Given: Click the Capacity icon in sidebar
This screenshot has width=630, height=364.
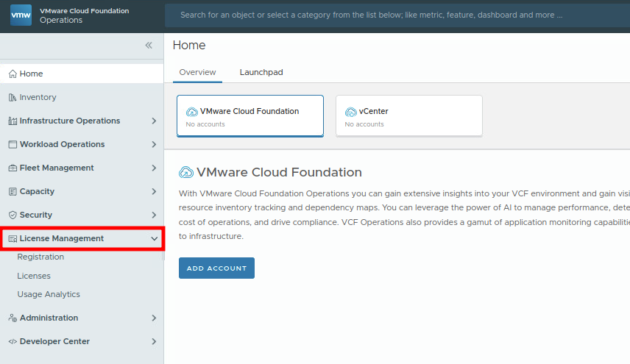Looking at the screenshot, I should tap(13, 191).
